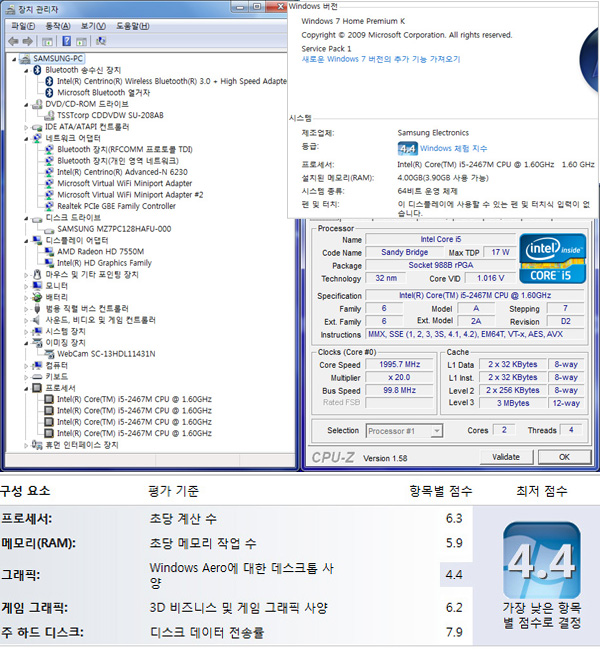Click the disc drive icon for DVD/CD-ROM 드라이브
Image resolution: width=600 pixels, height=650 pixels.
37,104
